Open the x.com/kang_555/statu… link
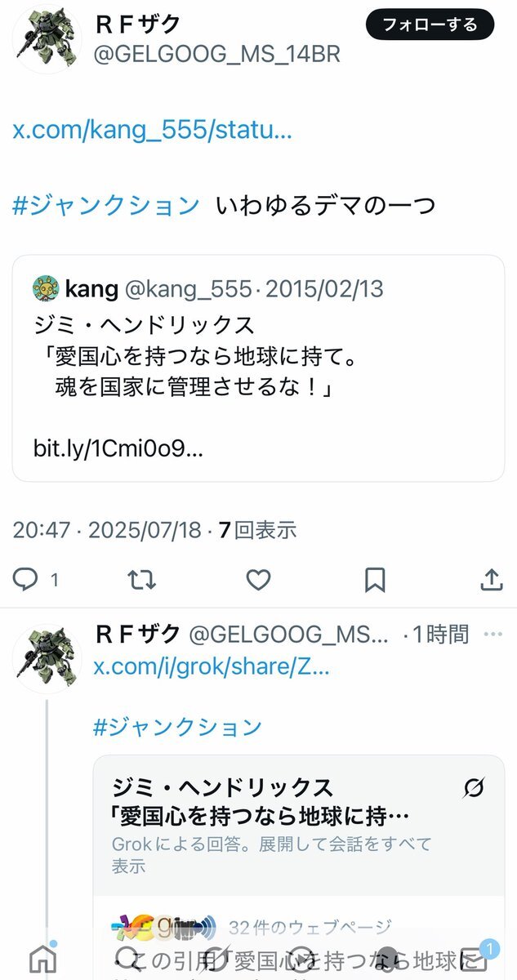The height and width of the screenshot is (980, 517). (152, 131)
